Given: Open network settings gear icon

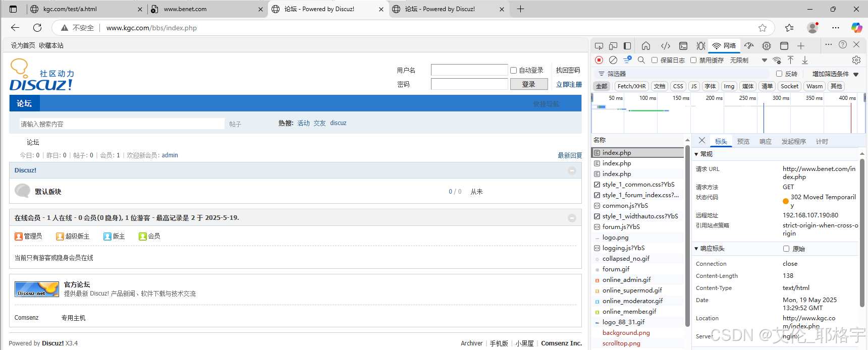Looking at the screenshot, I should coord(856,60).
